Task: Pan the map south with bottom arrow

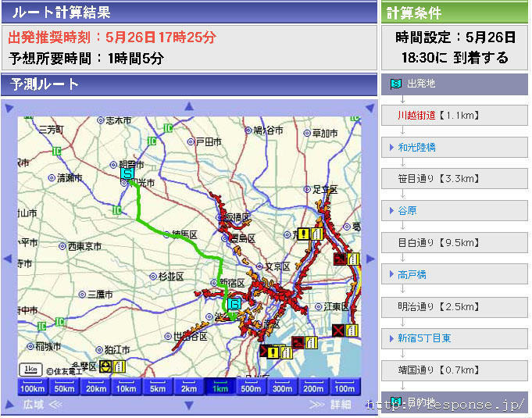Action: (x=189, y=405)
